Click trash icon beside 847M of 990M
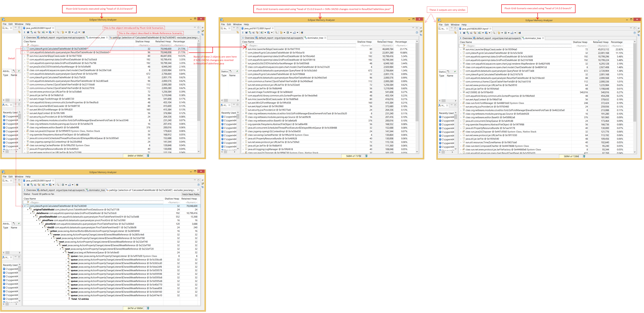This screenshot has height=313, width=644. [148, 308]
